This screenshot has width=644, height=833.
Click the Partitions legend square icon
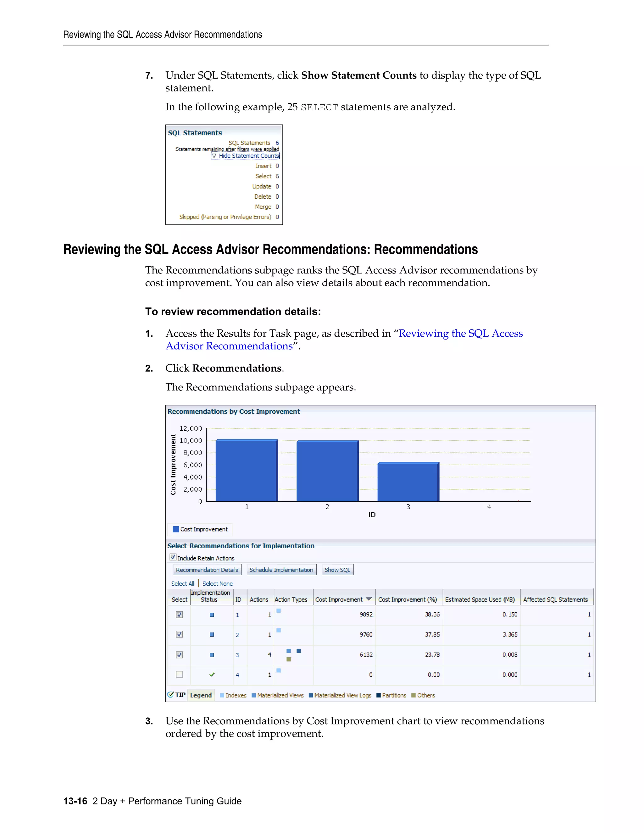pyautogui.click(x=379, y=695)
